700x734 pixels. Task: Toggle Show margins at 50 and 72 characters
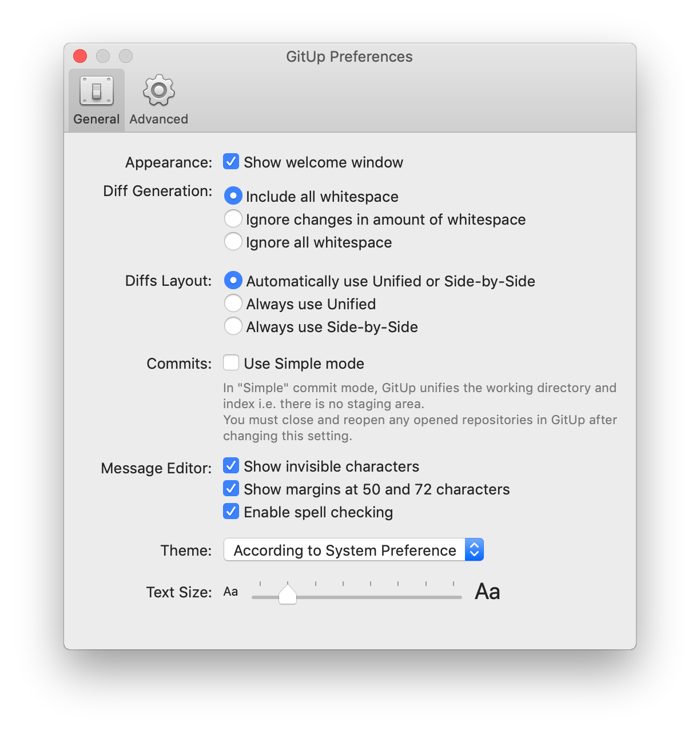pos(231,489)
